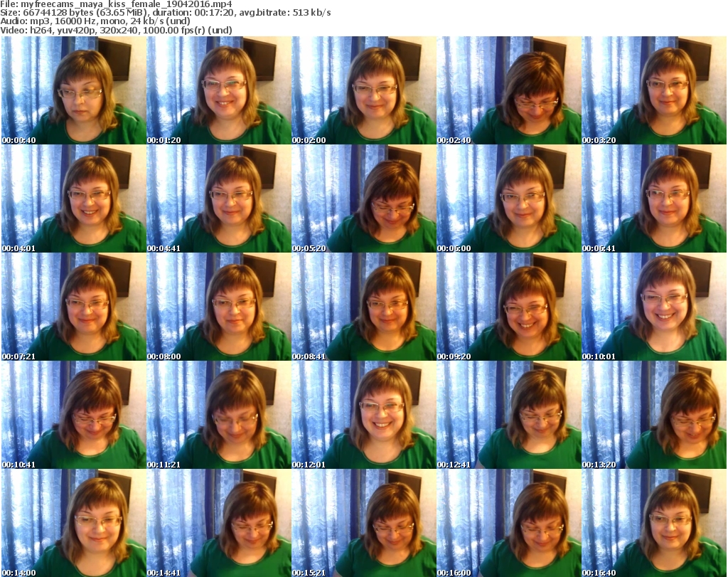The image size is (728, 577).
Task: Click the Size and duration info line
Action: coord(165,13)
